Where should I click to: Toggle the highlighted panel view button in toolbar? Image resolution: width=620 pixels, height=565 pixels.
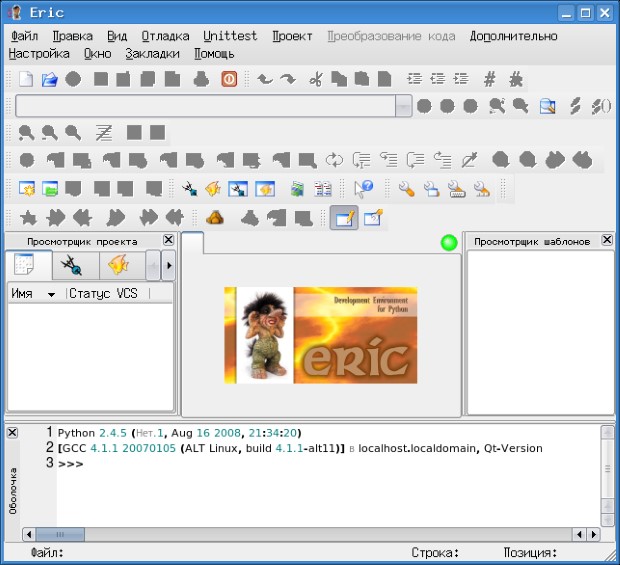click(x=345, y=217)
